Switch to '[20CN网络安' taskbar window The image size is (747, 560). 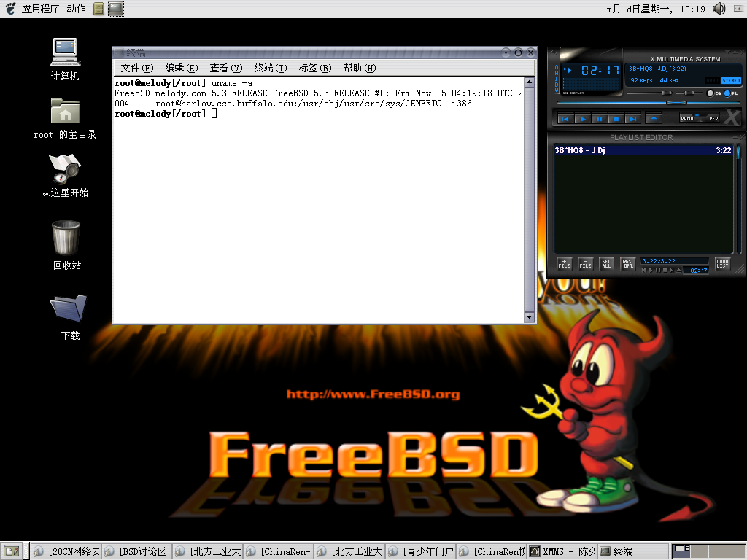[x=66, y=551]
